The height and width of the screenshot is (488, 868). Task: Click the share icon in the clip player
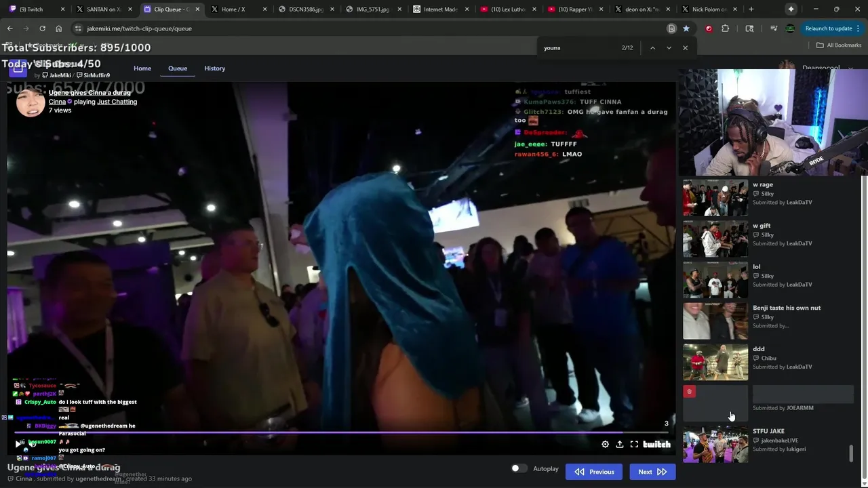[620, 444]
